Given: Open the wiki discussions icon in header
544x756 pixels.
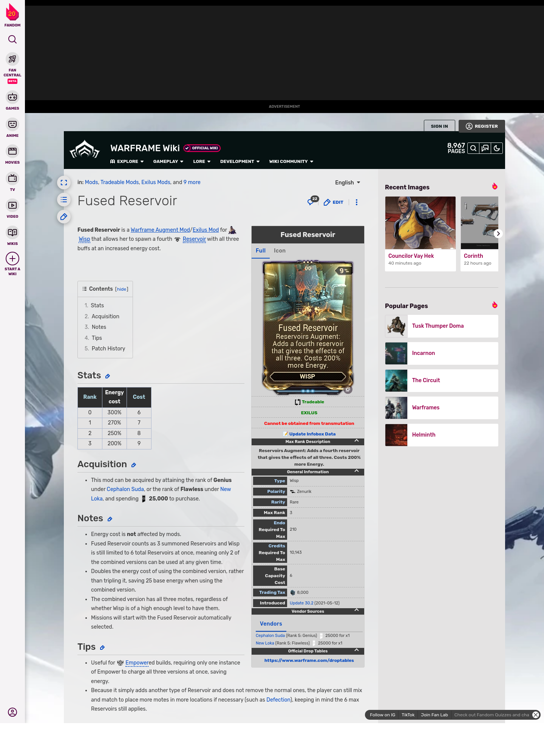Looking at the screenshot, I should (x=485, y=148).
